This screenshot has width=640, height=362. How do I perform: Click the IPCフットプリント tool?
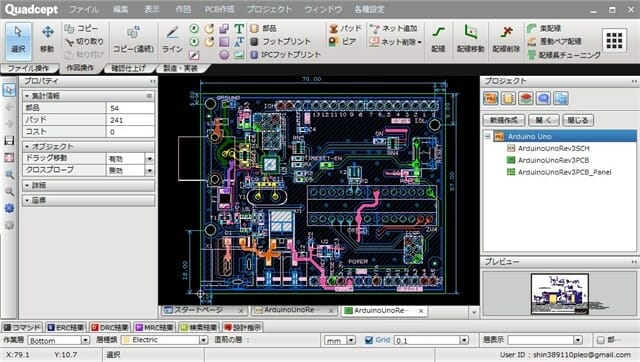pyautogui.click(x=285, y=55)
